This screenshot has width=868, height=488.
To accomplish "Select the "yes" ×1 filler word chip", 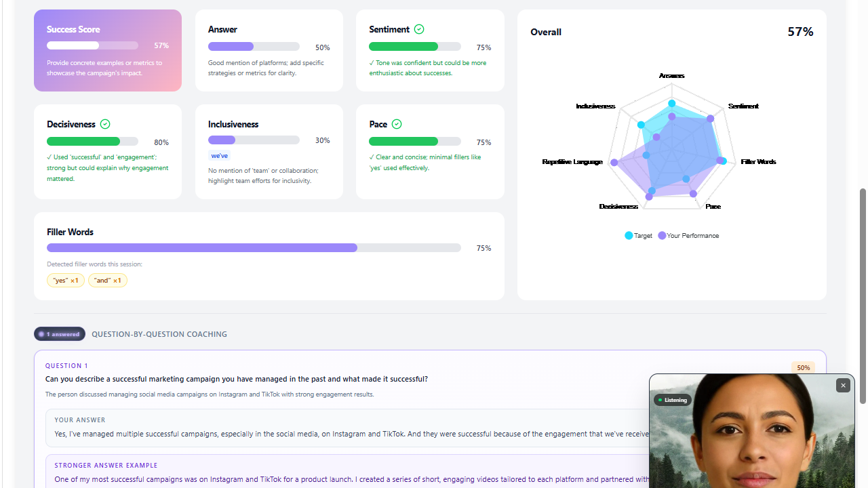I will [x=66, y=280].
